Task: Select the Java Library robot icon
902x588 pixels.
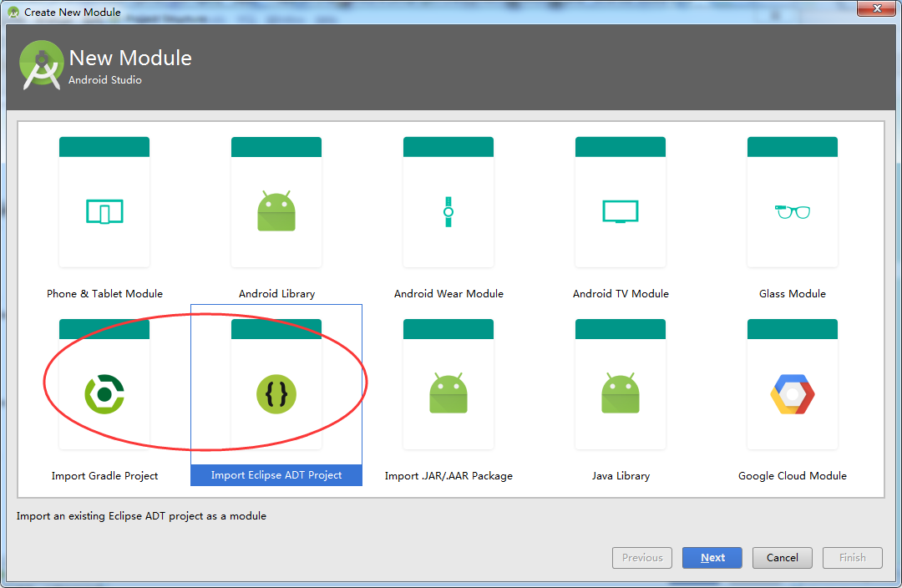Action: 620,393
